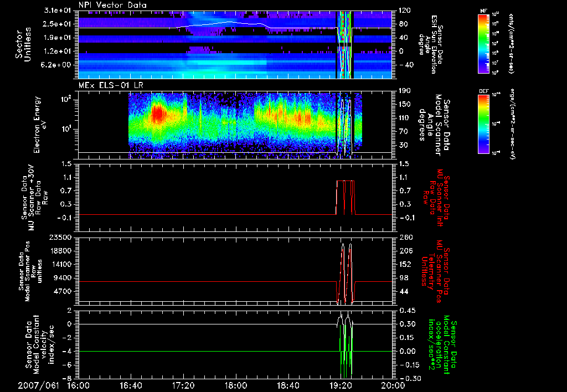The height and width of the screenshot is (392, 567).
Task: Click the 23500 scanner position tick value
Action: pyautogui.click(x=61, y=237)
